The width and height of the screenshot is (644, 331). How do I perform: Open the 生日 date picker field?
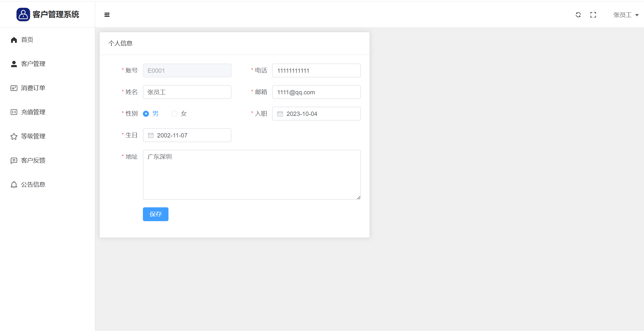tap(187, 135)
